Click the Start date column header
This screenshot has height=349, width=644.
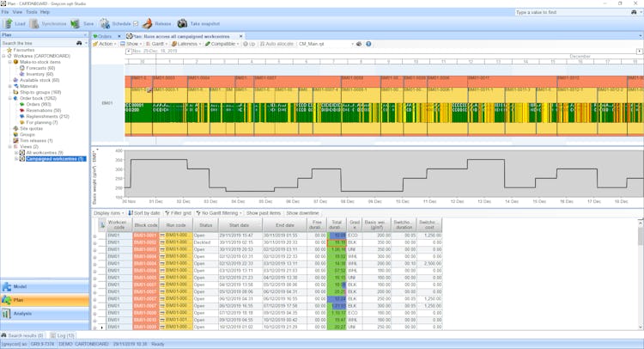click(240, 225)
